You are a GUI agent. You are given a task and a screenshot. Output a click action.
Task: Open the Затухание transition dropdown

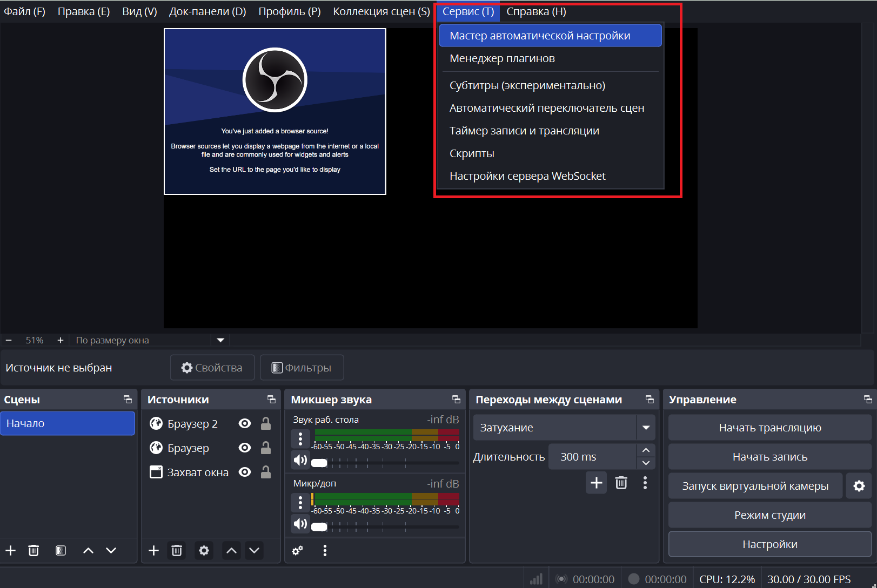(646, 428)
